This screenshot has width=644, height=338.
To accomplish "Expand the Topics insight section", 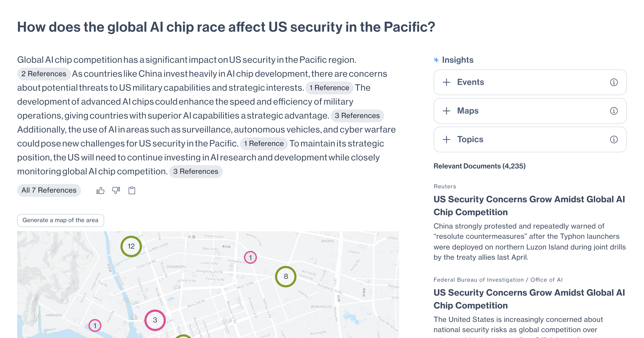I will [530, 139].
